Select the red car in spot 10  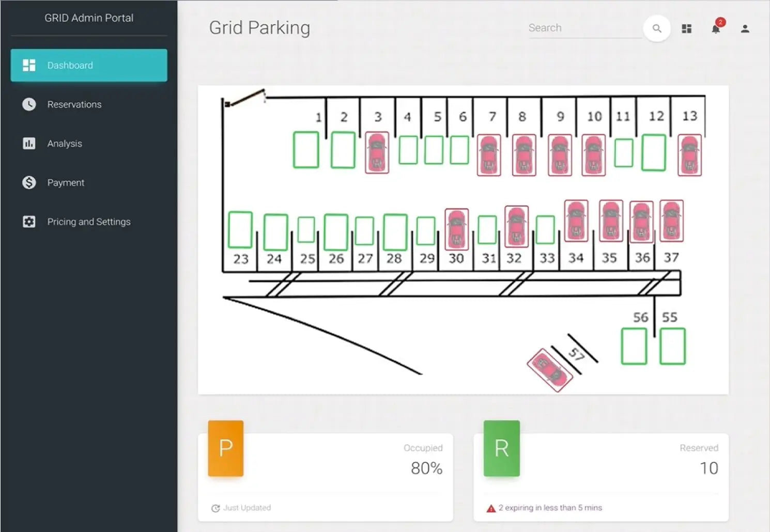pos(594,155)
